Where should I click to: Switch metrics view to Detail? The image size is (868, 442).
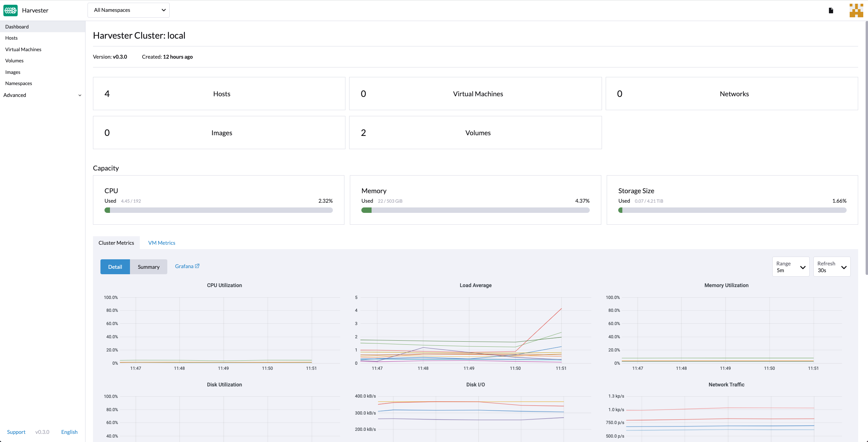tap(115, 267)
